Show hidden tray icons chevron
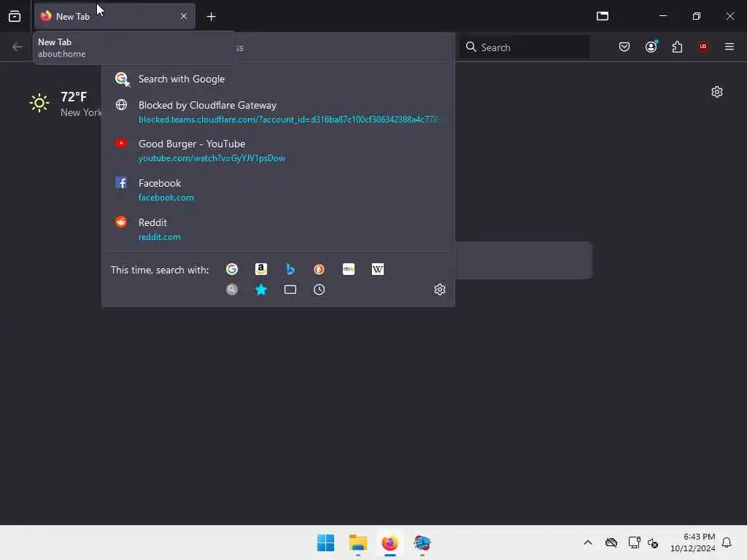Image resolution: width=747 pixels, height=560 pixels. click(x=588, y=542)
